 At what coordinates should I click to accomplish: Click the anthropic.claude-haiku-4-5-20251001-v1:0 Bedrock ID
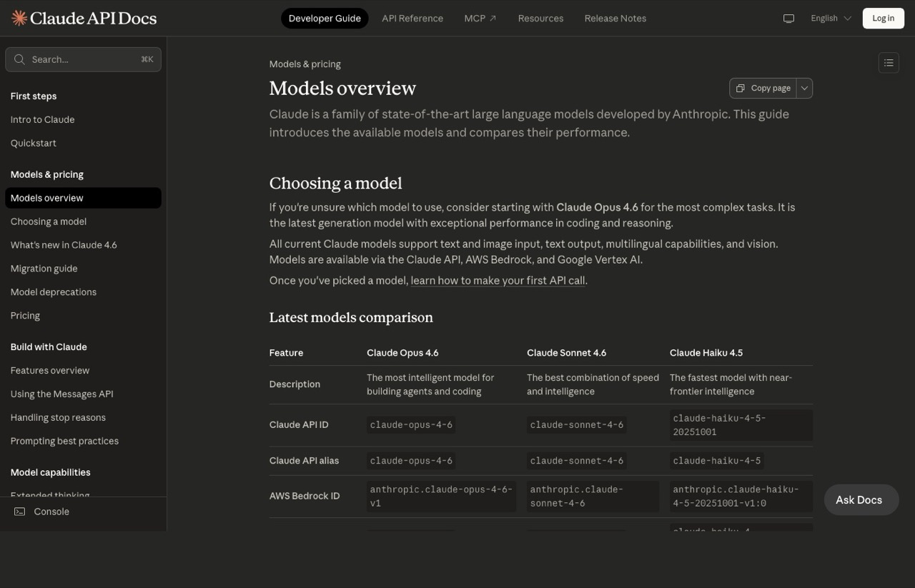pyautogui.click(x=741, y=497)
